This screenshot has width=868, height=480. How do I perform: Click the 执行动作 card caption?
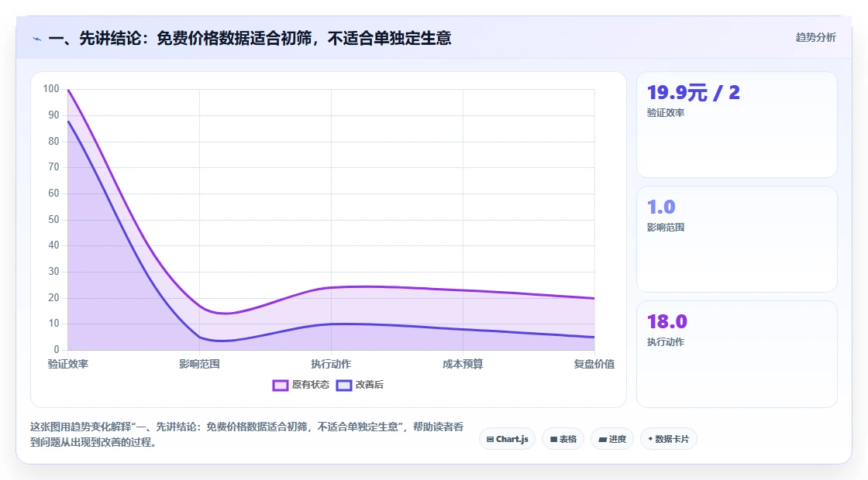pos(666,342)
